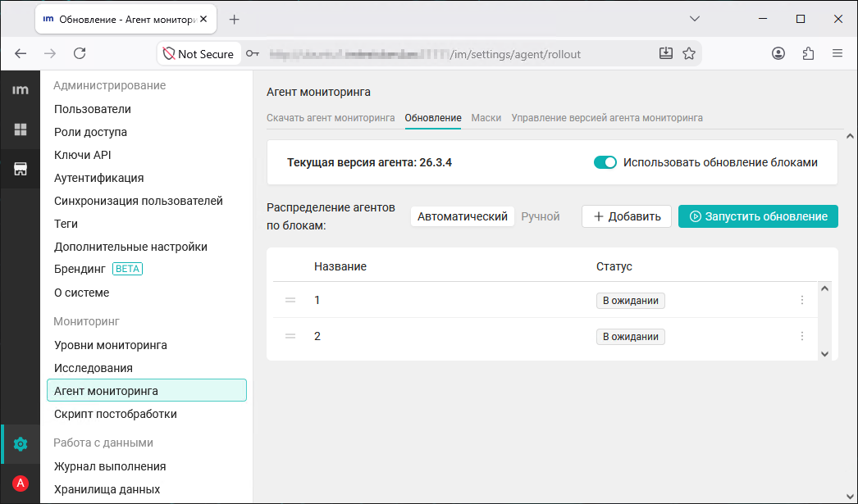Viewport: 858px width, 504px height.
Task: Open Пользователи in the admin menu
Action: coord(93,109)
